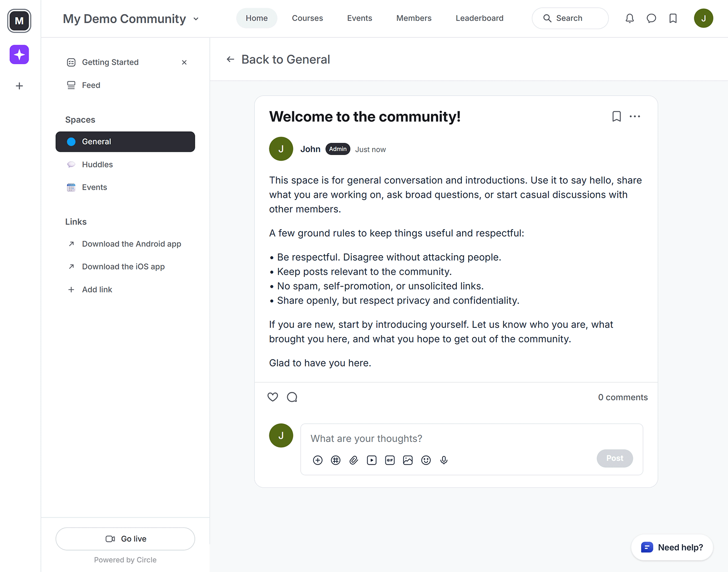This screenshot has height=572, width=728.
Task: Click the What are your thoughts field
Action: 409,438
